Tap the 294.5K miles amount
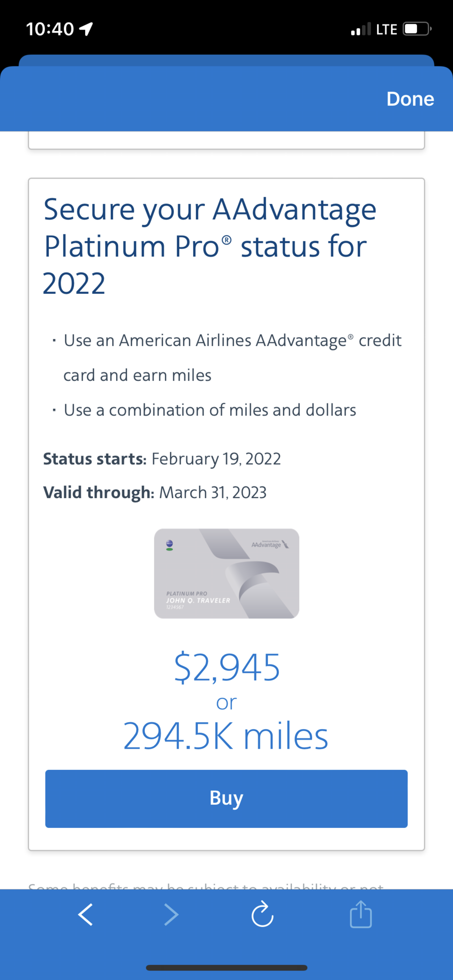This screenshot has width=453, height=980. pyautogui.click(x=226, y=736)
